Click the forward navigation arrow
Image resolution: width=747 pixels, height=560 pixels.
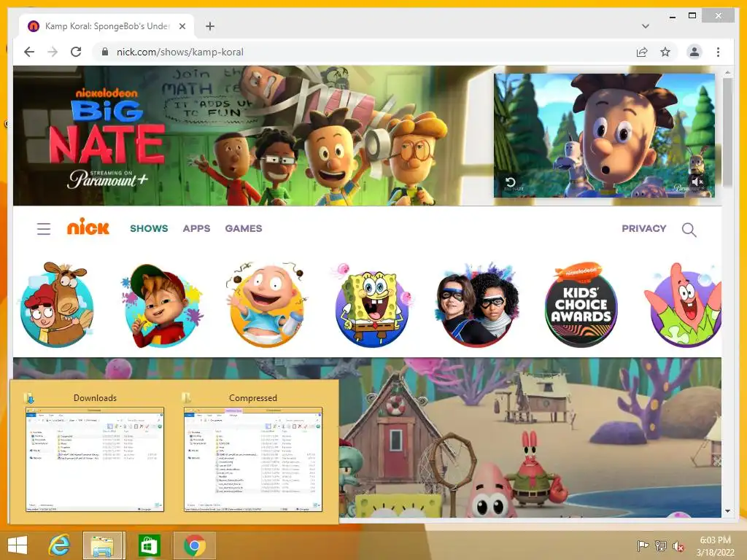click(53, 52)
